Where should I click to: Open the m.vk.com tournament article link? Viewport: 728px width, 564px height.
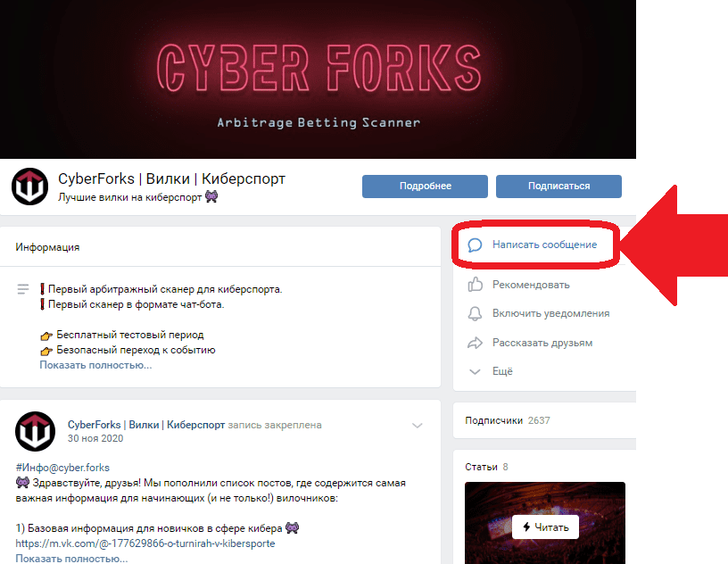pos(145,543)
